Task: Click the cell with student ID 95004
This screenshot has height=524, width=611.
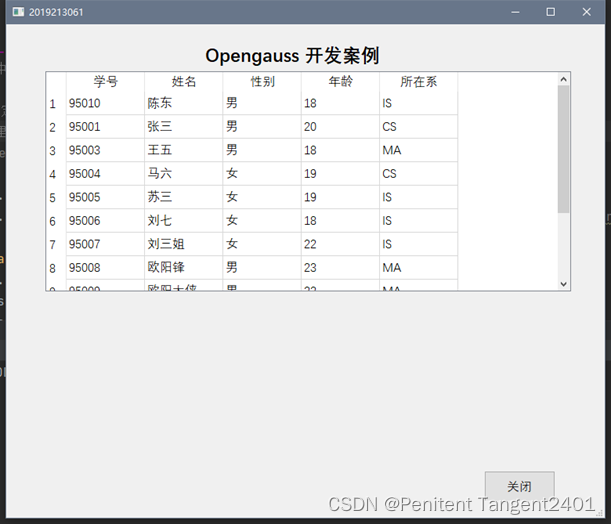Action: click(x=105, y=174)
